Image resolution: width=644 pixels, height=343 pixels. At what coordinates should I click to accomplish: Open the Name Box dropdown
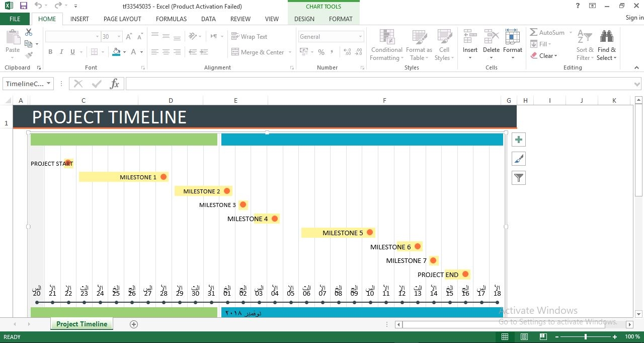48,84
